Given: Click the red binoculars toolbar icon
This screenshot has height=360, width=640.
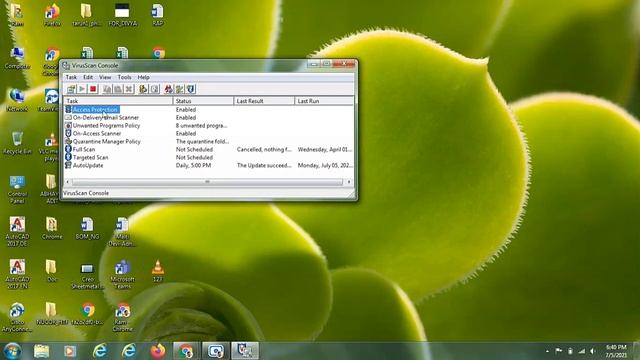Looking at the screenshot, I should pos(168,89).
